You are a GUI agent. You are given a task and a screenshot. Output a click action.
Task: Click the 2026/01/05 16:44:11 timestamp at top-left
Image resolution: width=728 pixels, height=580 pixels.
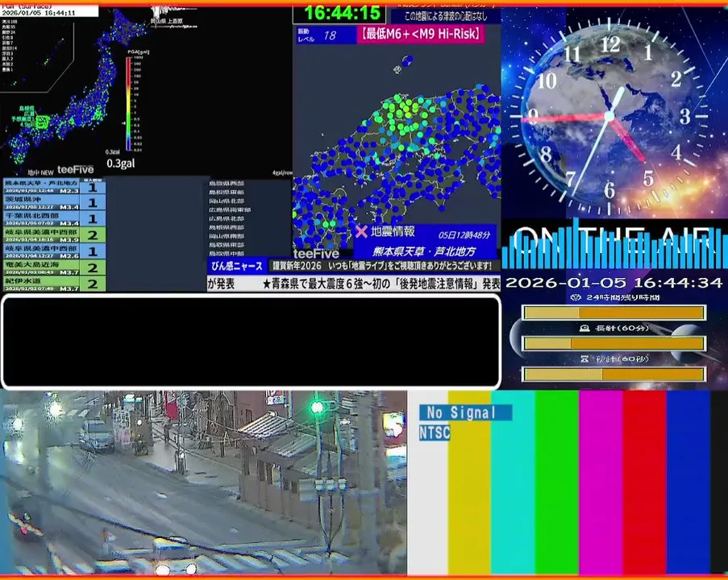click(39, 13)
